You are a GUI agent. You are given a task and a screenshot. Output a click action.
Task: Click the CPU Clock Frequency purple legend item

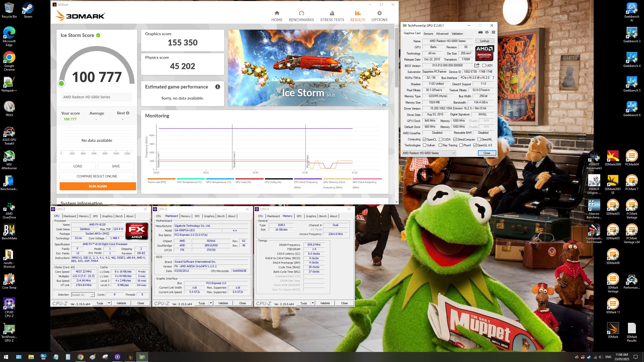pos(308,184)
